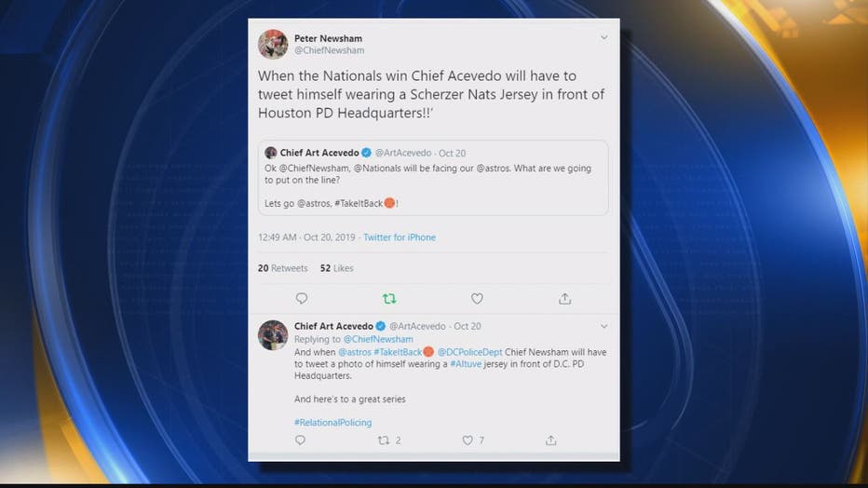Share Chief Art Acevedo's reply tweet

(550, 441)
